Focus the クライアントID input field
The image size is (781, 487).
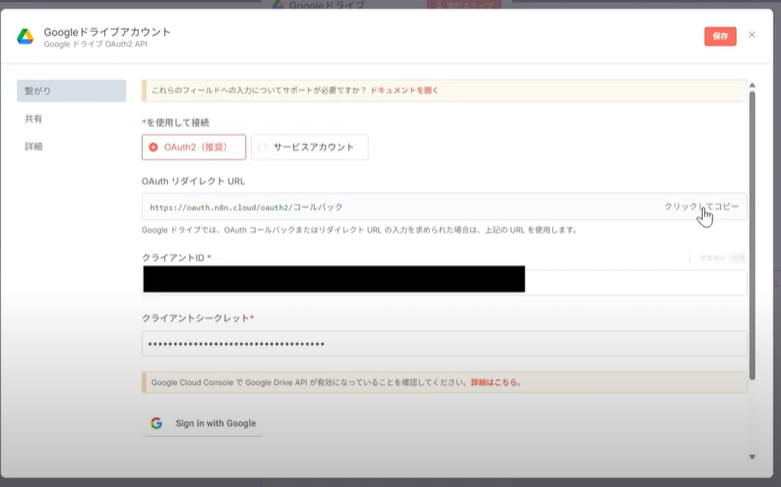point(444,282)
